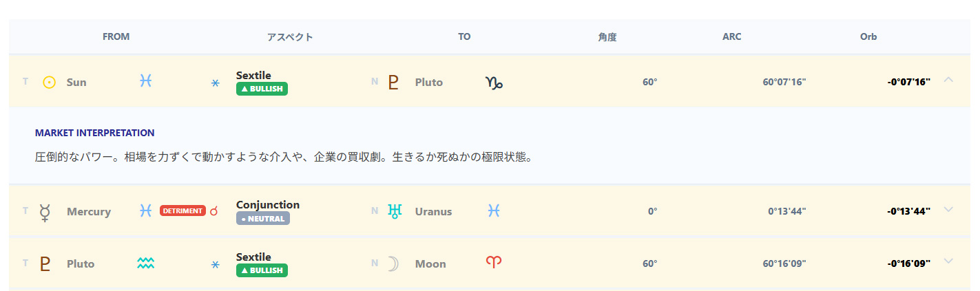Screen dimensions: 980x291
Task: Click the MARKET INTERPRETATION heading
Action: (94, 133)
